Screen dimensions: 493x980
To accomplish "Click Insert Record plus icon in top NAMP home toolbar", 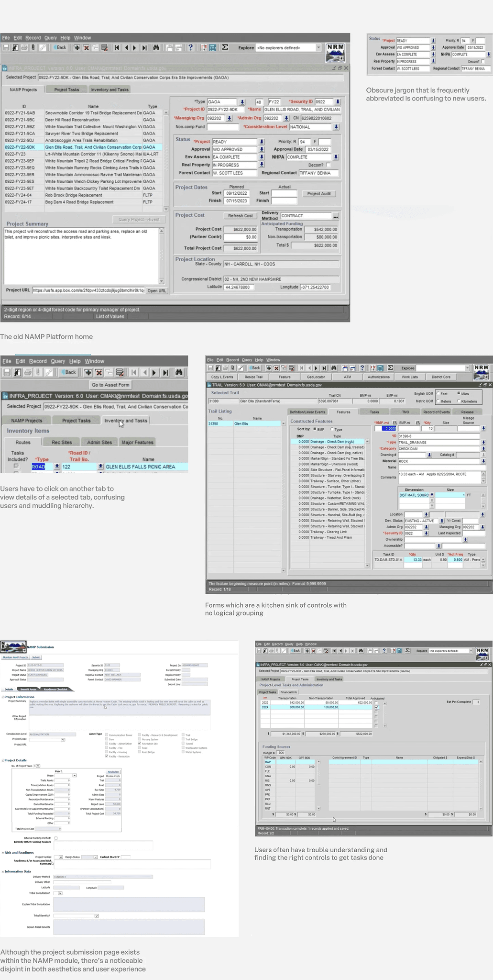I will (77, 47).
